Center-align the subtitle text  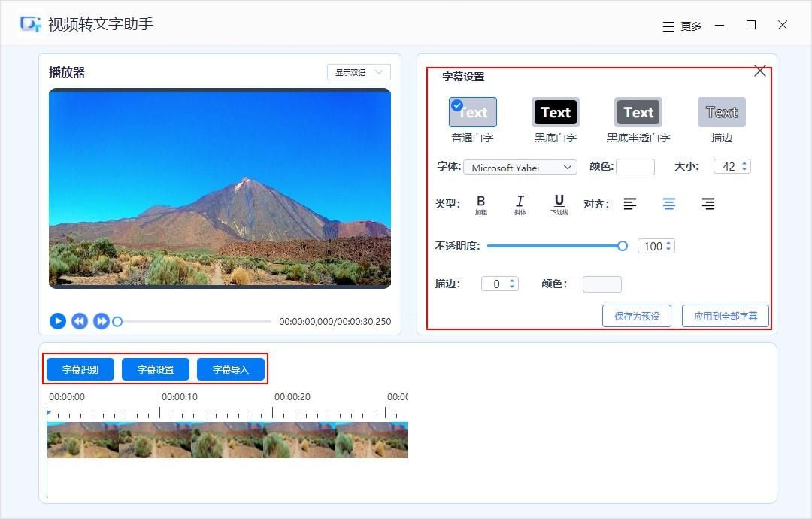669,203
